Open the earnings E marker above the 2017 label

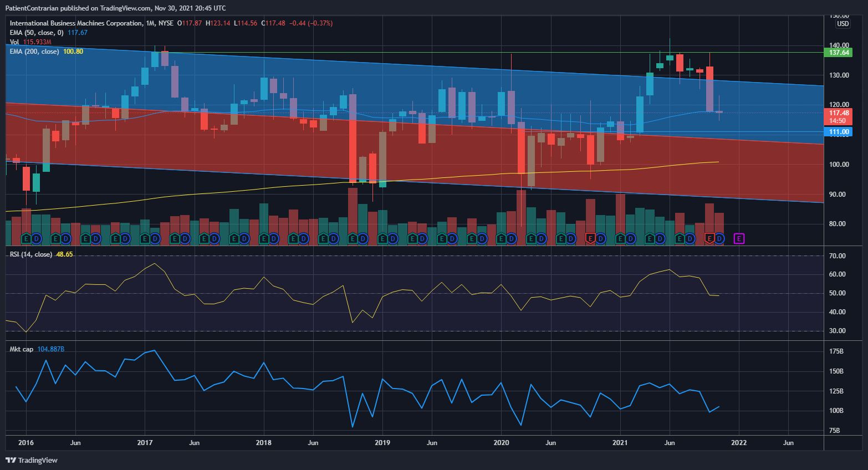(145, 239)
